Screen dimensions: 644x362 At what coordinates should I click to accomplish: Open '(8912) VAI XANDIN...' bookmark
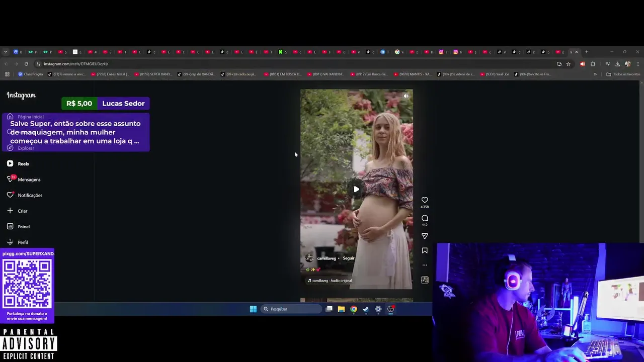(x=326, y=74)
